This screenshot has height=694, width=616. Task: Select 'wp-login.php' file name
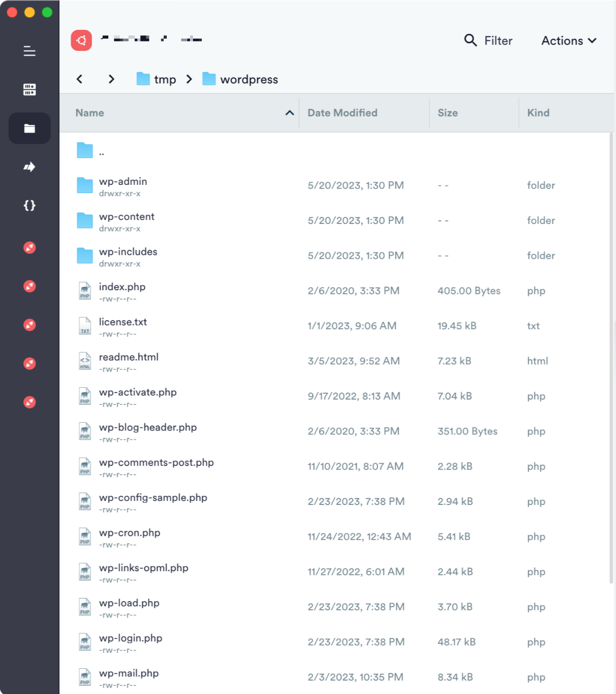tap(131, 638)
